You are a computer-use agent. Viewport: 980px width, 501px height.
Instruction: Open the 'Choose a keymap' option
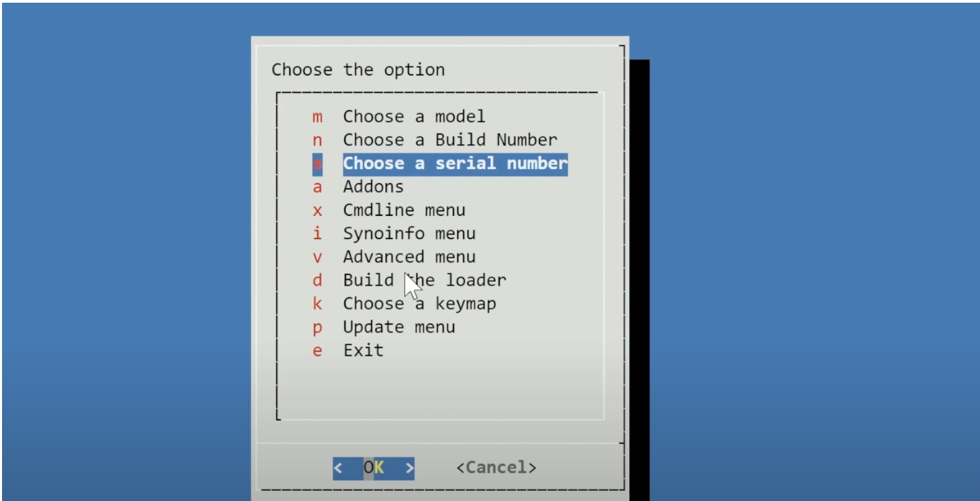[419, 304]
